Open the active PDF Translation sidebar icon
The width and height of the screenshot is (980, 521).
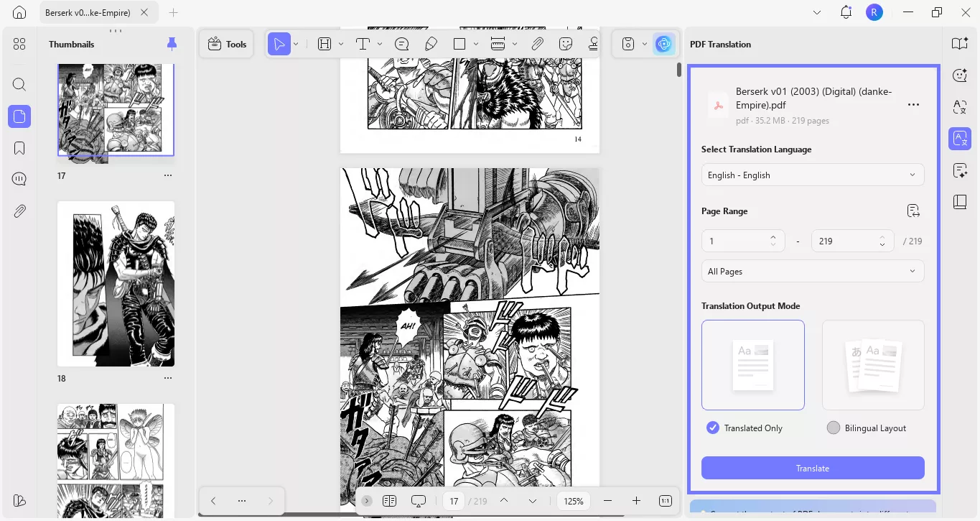[960, 139]
